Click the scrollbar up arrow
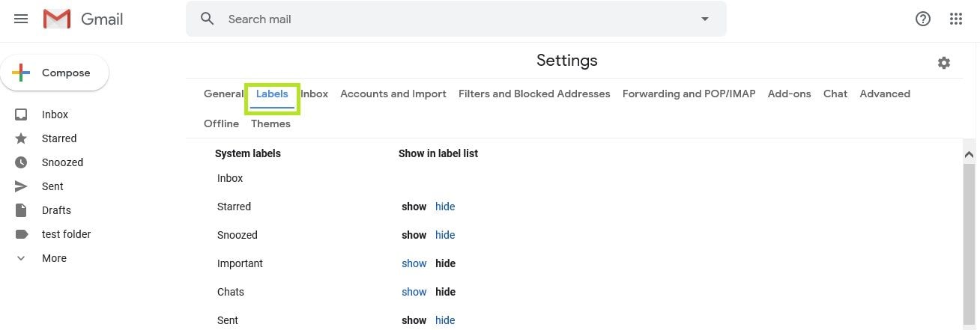The image size is (980, 330). point(969,154)
